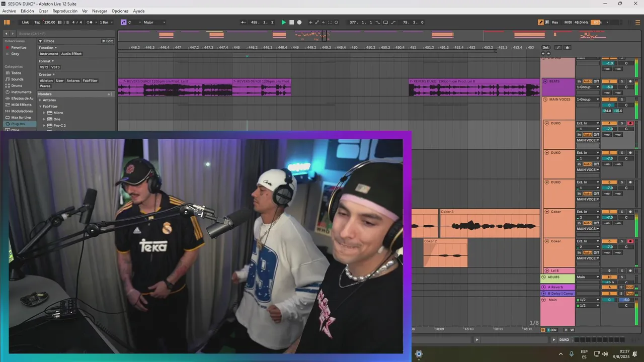Image resolution: width=644 pixels, height=362 pixels.
Task: Toggle the Automation Arm button
Action: pos(317,22)
